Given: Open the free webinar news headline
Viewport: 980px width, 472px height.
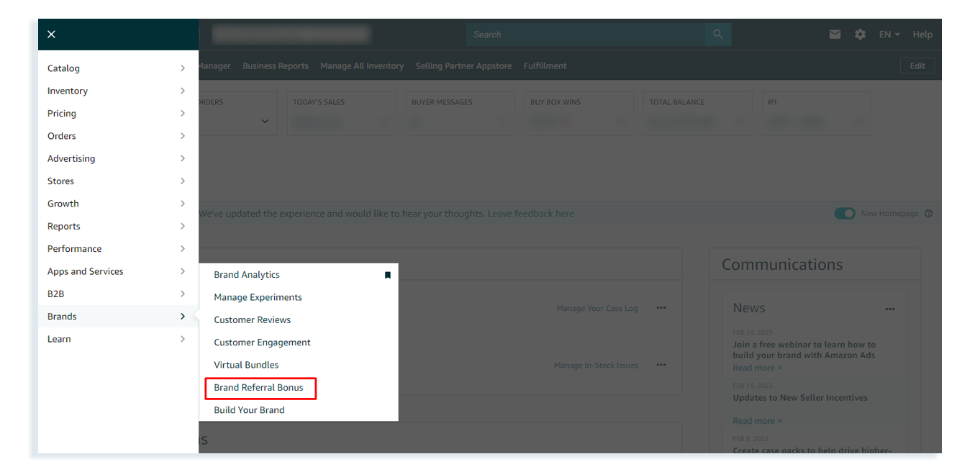Looking at the screenshot, I should click(x=804, y=350).
